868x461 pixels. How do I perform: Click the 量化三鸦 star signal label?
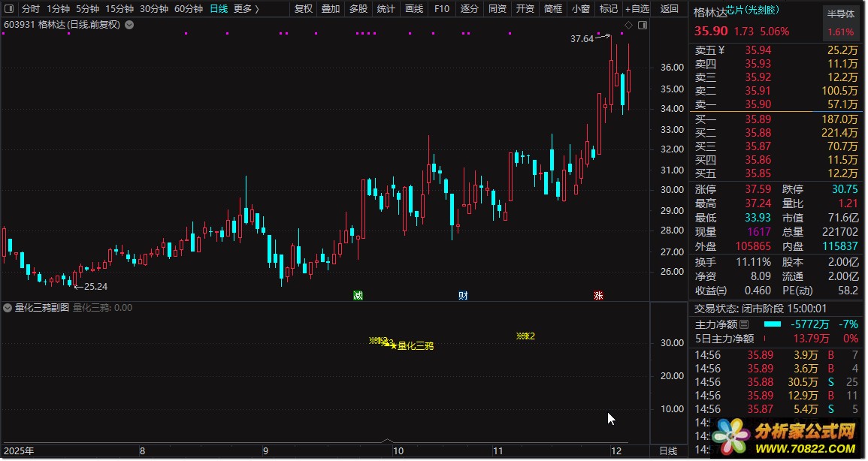[412, 346]
